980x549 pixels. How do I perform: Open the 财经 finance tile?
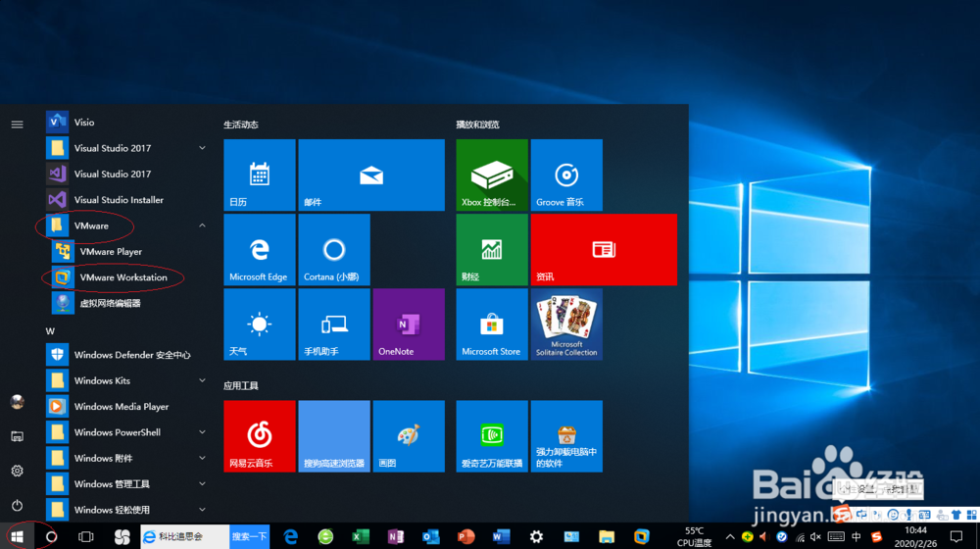click(492, 249)
